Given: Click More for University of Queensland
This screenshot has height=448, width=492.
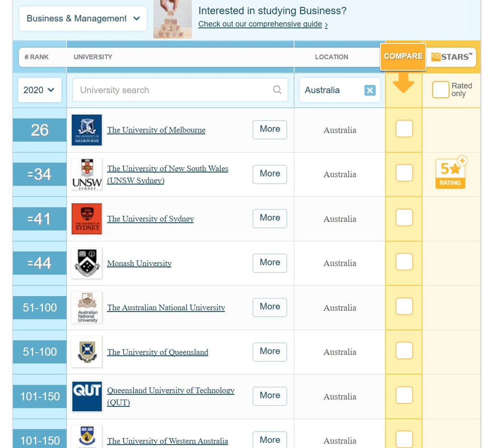Looking at the screenshot, I should click(270, 352).
